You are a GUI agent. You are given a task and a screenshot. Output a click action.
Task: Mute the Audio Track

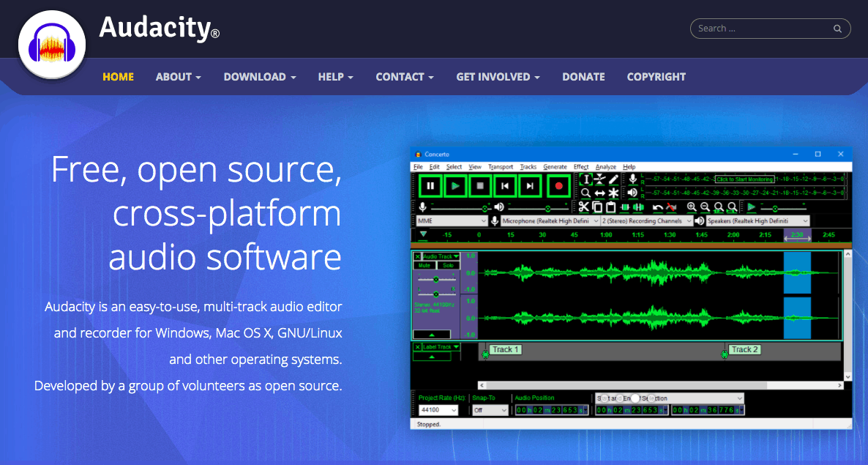[x=424, y=265]
